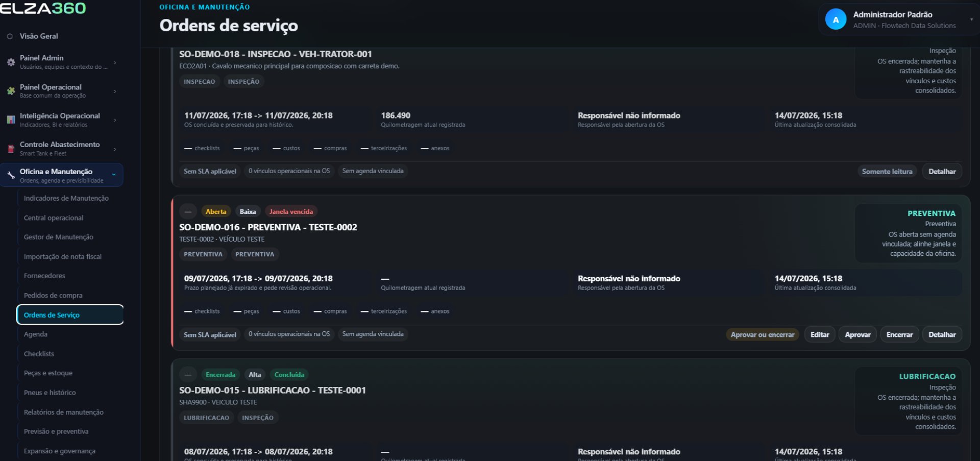Expand Inteligência Operacional chevron
The image size is (980, 461).
click(x=115, y=120)
